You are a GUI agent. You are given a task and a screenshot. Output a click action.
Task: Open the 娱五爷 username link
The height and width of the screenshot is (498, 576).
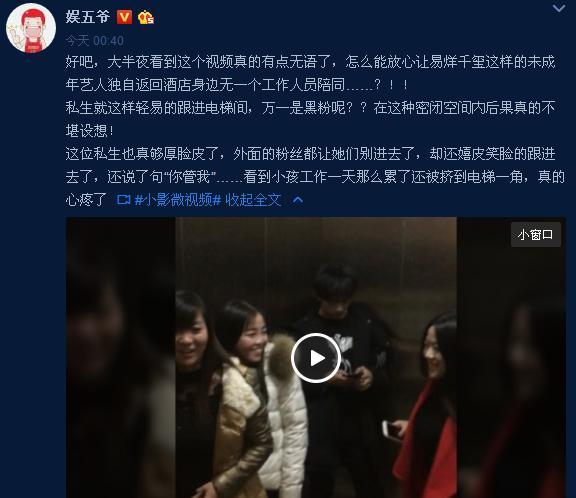pyautogui.click(x=87, y=17)
